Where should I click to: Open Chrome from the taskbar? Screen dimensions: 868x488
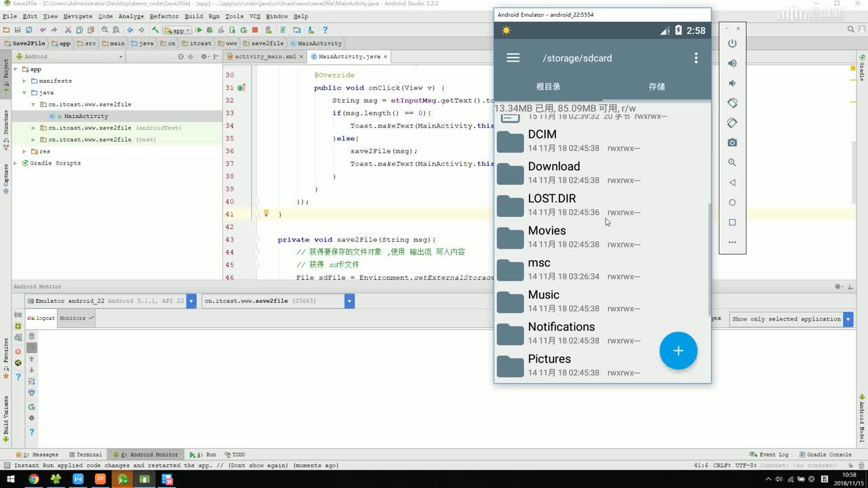pyautogui.click(x=33, y=479)
